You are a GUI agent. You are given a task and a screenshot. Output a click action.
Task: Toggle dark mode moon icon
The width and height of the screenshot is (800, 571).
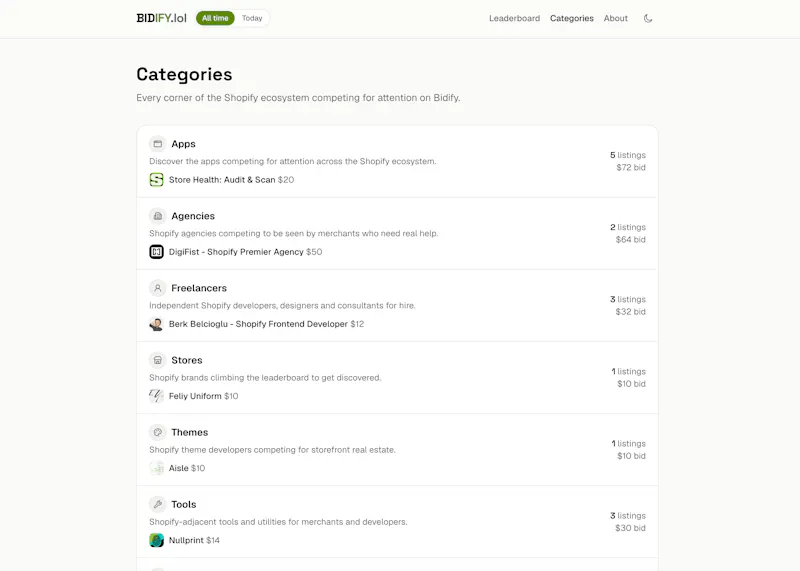tap(648, 18)
